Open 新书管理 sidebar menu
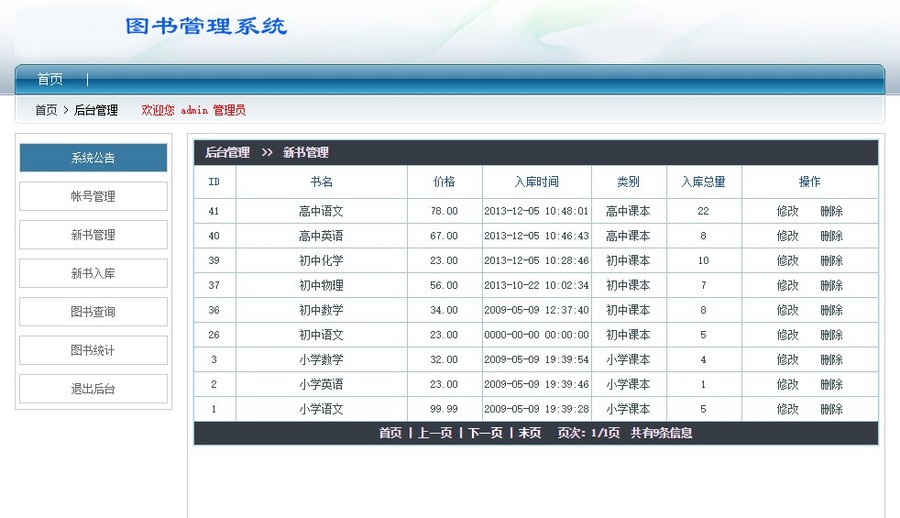 [x=93, y=235]
